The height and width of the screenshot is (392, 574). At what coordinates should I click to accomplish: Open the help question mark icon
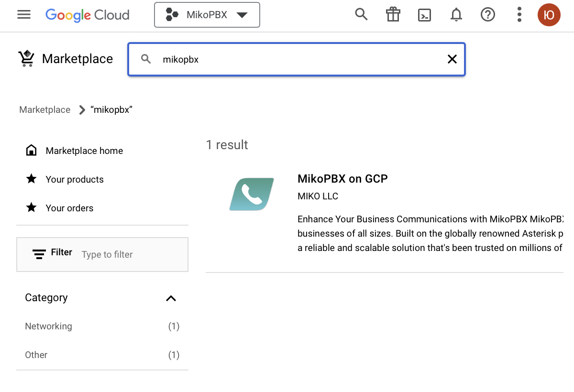click(487, 15)
